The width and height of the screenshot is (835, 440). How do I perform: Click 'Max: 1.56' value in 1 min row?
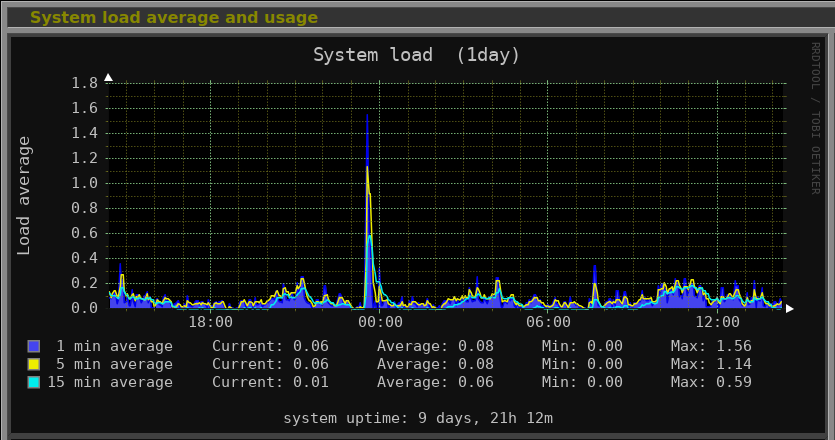[711, 346]
